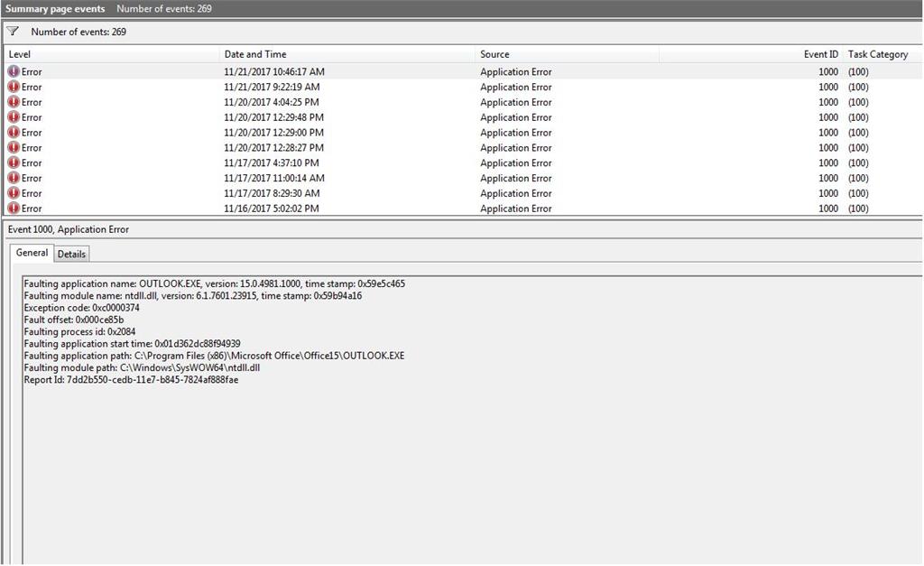This screenshot has height=566, width=924.
Task: Click Event ID 1000 in 4:37:10 PM row
Action: point(828,163)
